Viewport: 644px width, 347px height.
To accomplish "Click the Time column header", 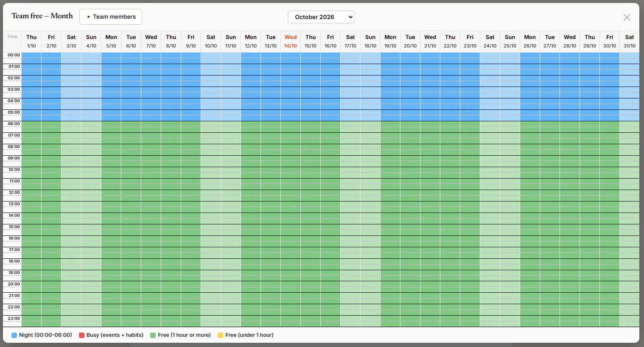I will pyautogui.click(x=12, y=37).
